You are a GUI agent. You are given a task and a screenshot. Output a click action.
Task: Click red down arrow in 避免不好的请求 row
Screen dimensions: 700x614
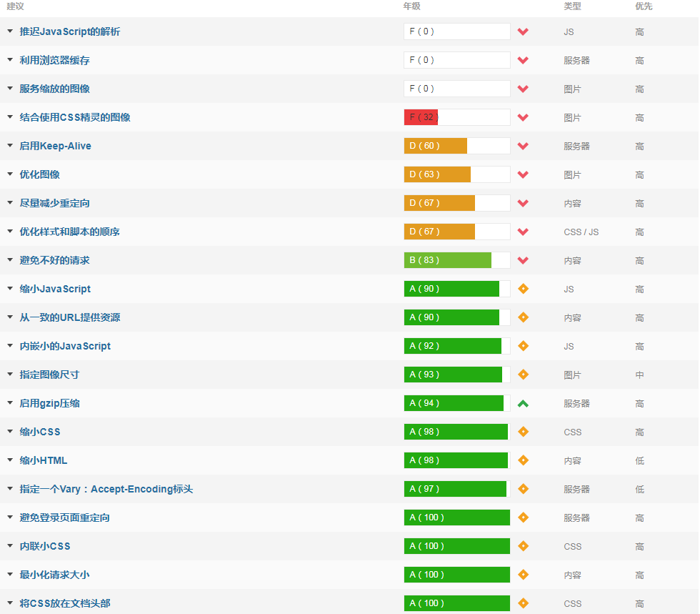523,260
